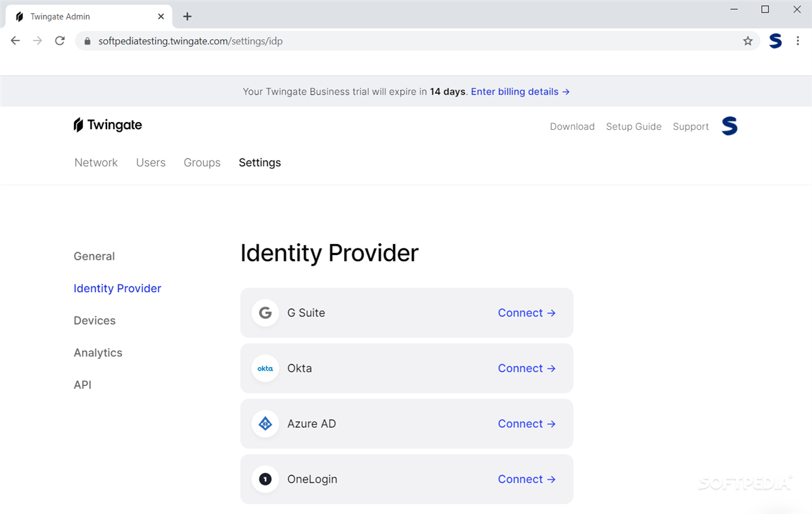Click the Twingate logo
Viewport: 812px width, 514px height.
click(x=108, y=125)
